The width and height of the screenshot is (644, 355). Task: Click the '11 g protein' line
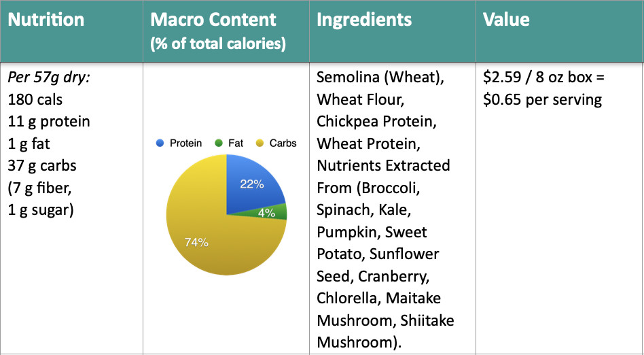point(49,122)
